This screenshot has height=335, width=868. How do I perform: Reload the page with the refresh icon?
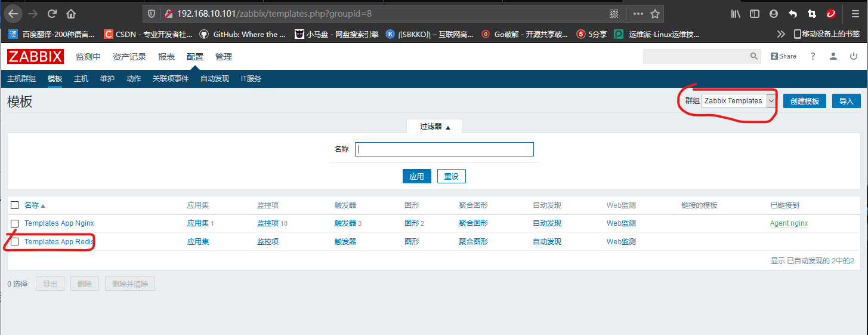click(52, 13)
